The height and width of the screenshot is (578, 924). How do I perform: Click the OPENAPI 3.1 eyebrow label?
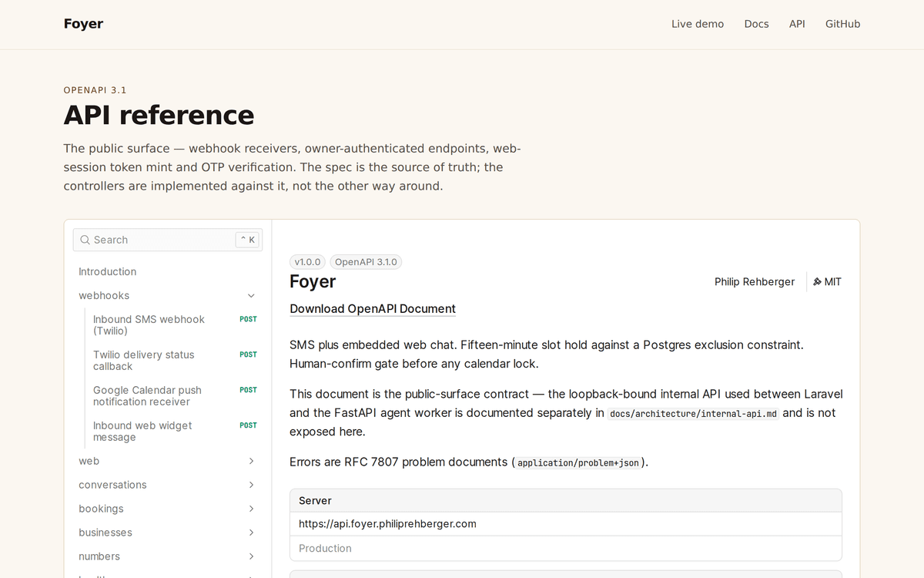(95, 90)
